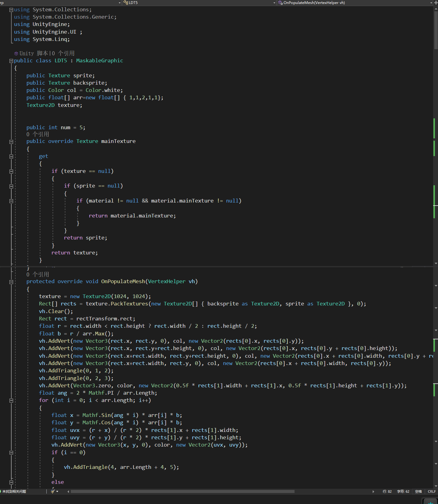This screenshot has height=504, width=438.
Task: Click the Unity script icon above class
Action: [16, 54]
